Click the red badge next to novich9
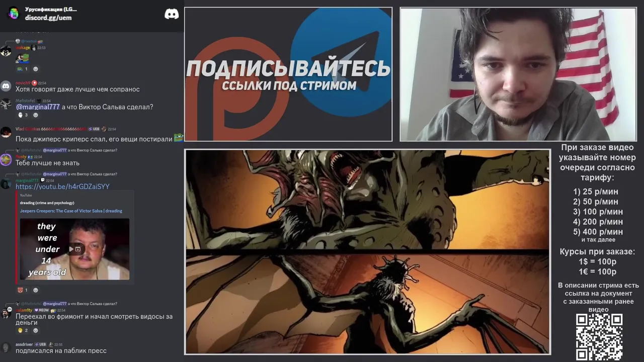The height and width of the screenshot is (362, 644). coord(34,83)
